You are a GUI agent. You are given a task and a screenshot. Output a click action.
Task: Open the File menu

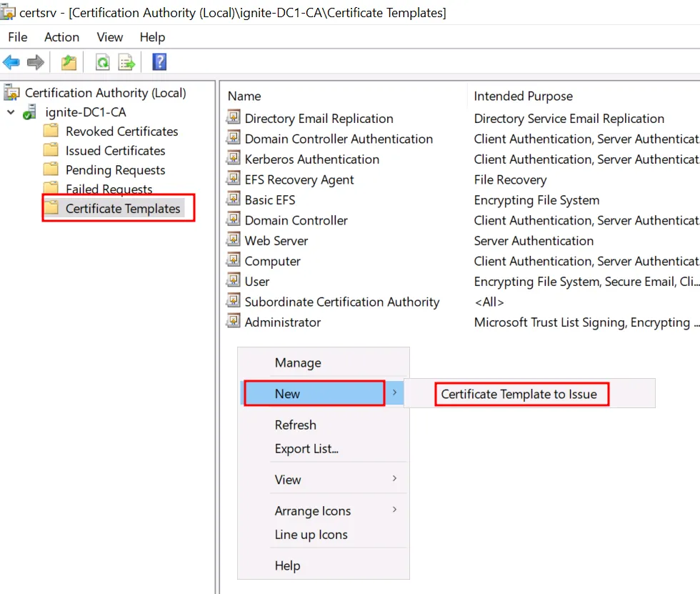(17, 37)
